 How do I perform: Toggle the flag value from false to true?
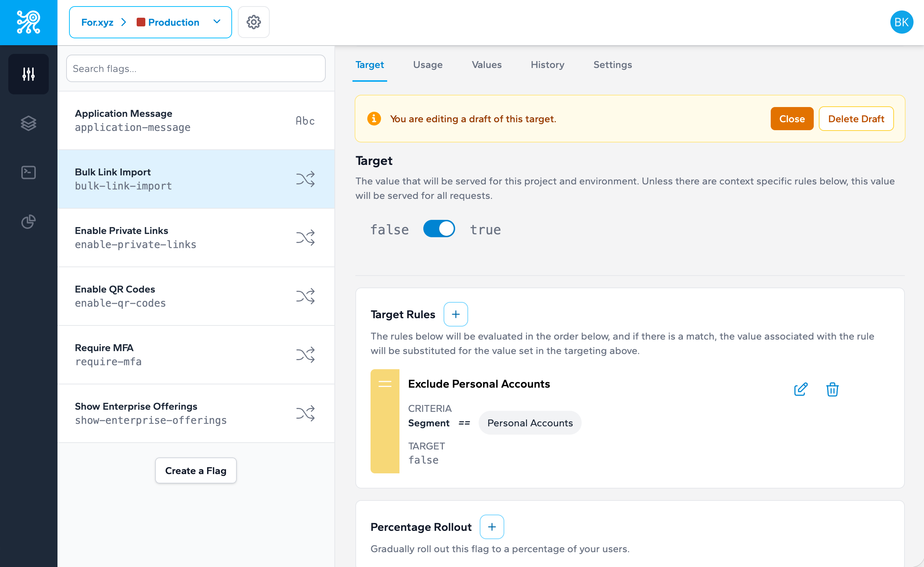coord(439,229)
